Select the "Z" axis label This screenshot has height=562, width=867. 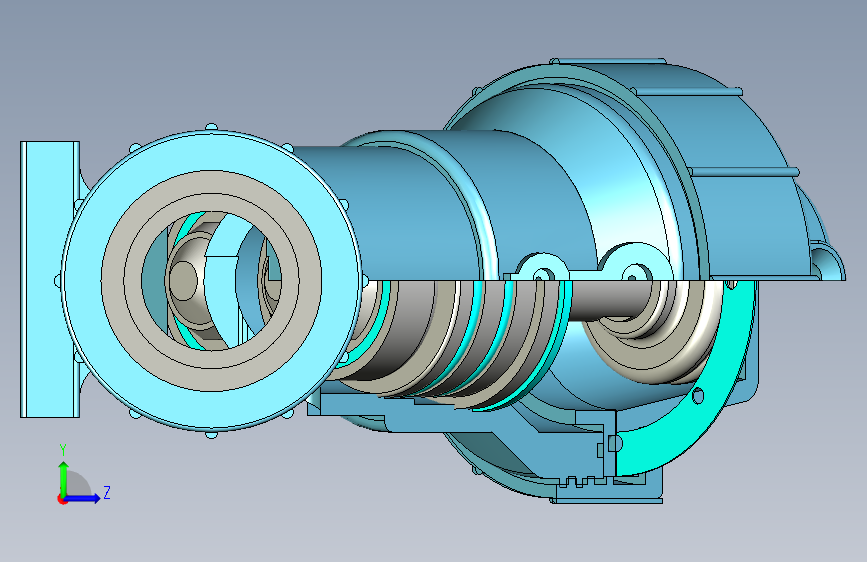(x=107, y=492)
